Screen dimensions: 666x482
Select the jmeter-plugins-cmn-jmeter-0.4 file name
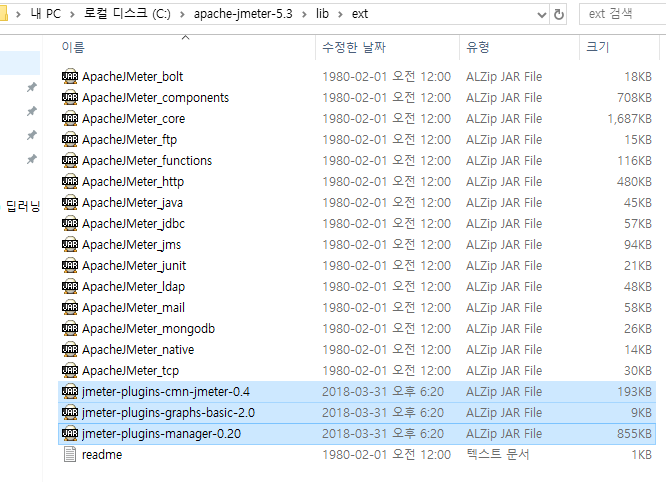click(x=166, y=392)
